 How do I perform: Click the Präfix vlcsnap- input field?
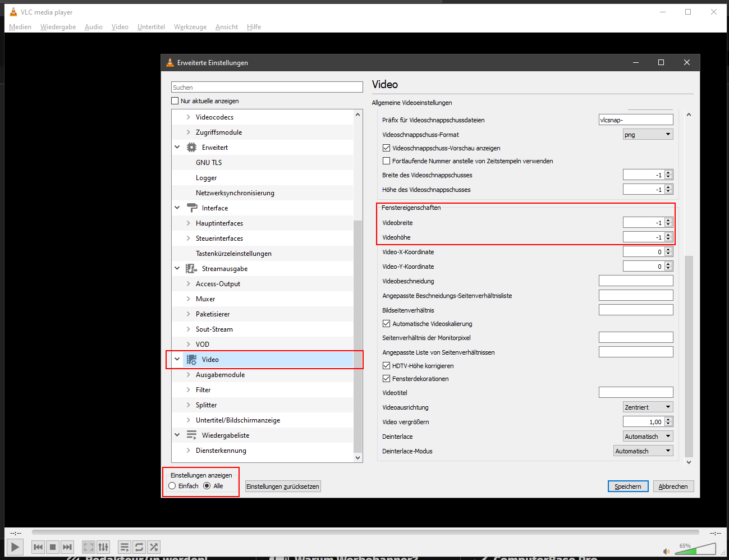[x=636, y=120]
